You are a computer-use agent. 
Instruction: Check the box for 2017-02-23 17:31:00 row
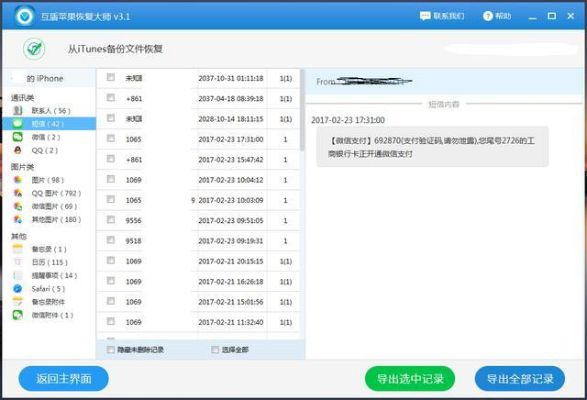point(111,138)
